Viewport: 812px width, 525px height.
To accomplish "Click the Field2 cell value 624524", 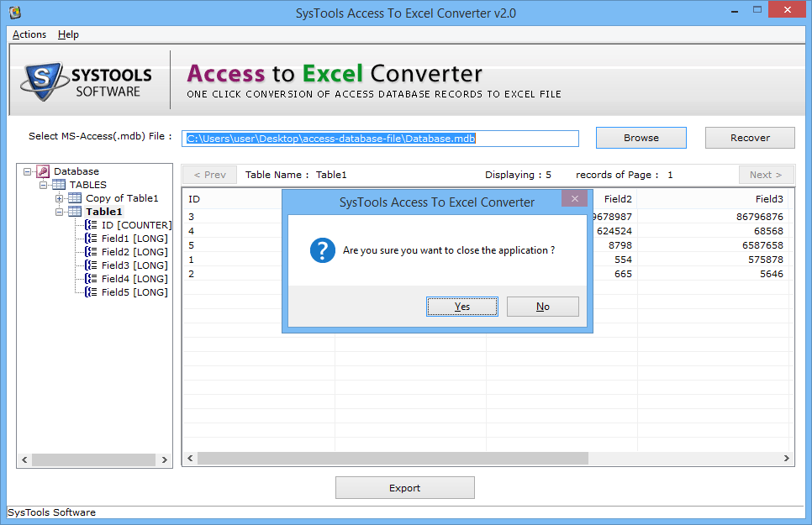I will pyautogui.click(x=614, y=231).
